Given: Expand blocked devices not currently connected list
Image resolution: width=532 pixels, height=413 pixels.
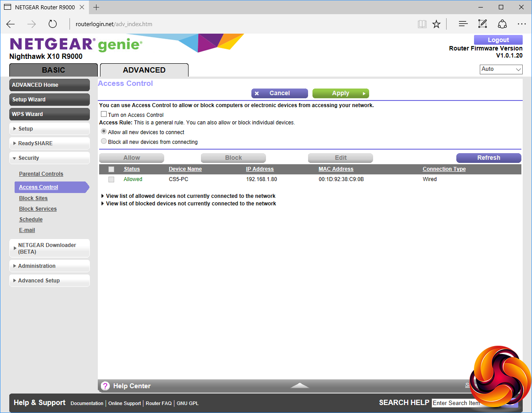Looking at the screenshot, I should pos(189,204).
